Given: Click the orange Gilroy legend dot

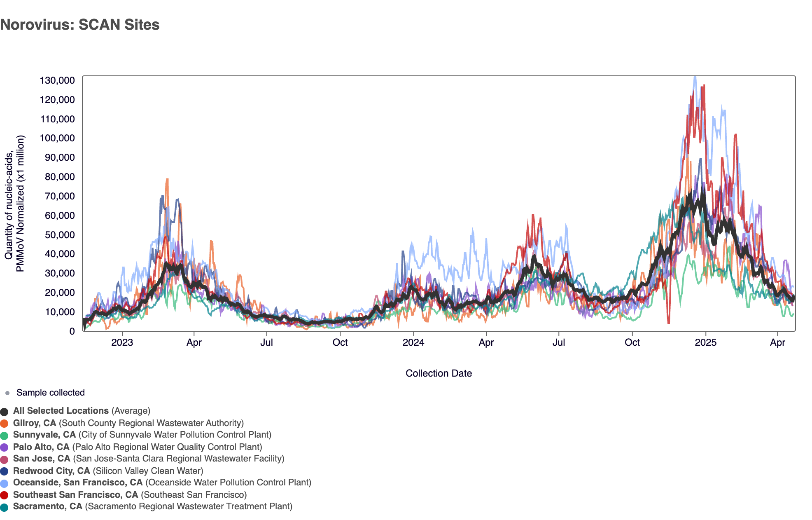Looking at the screenshot, I should click(x=4, y=424).
